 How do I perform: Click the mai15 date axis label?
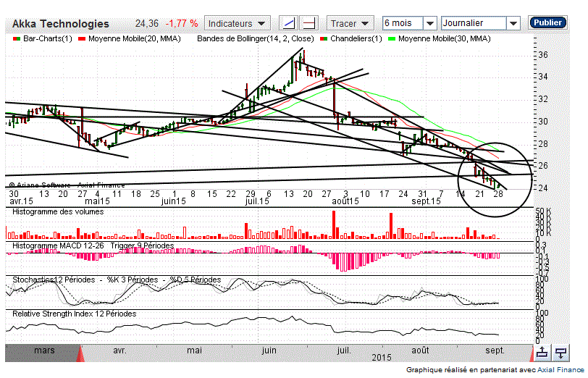click(97, 201)
